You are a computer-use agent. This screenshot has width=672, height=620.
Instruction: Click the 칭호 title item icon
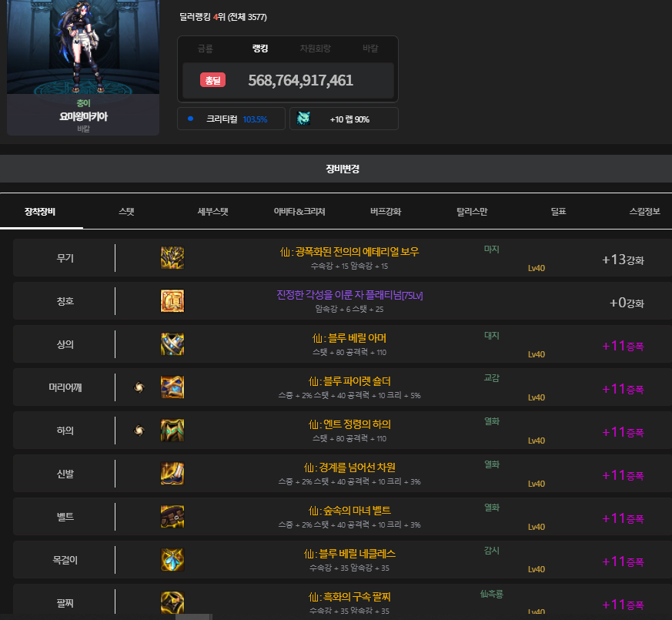point(172,301)
